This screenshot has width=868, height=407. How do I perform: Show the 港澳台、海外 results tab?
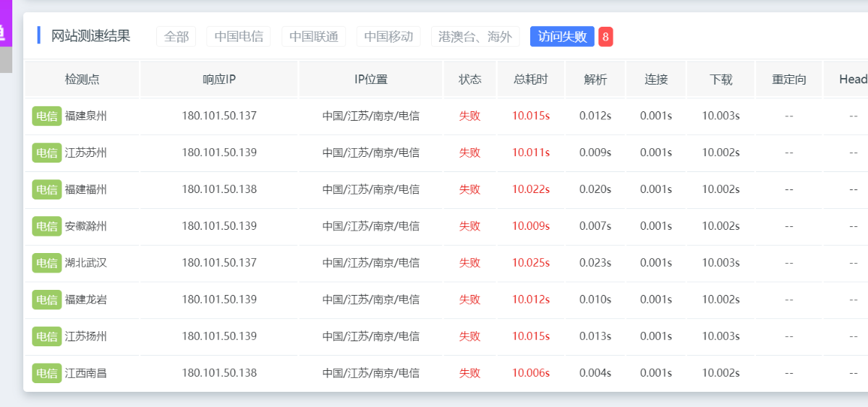pos(475,36)
